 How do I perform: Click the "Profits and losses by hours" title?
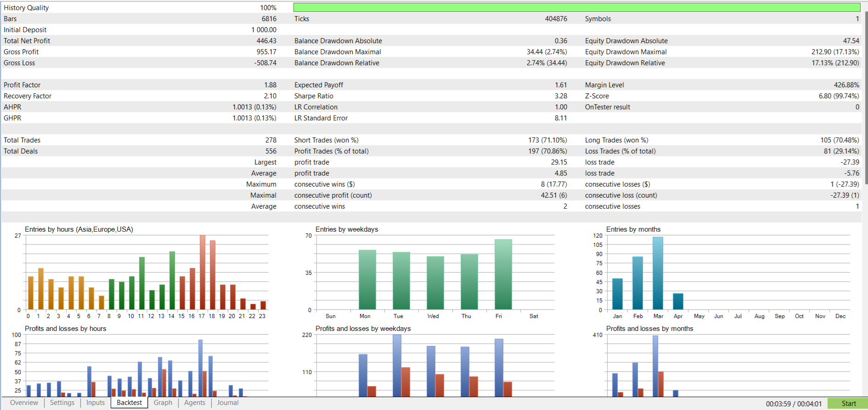66,329
